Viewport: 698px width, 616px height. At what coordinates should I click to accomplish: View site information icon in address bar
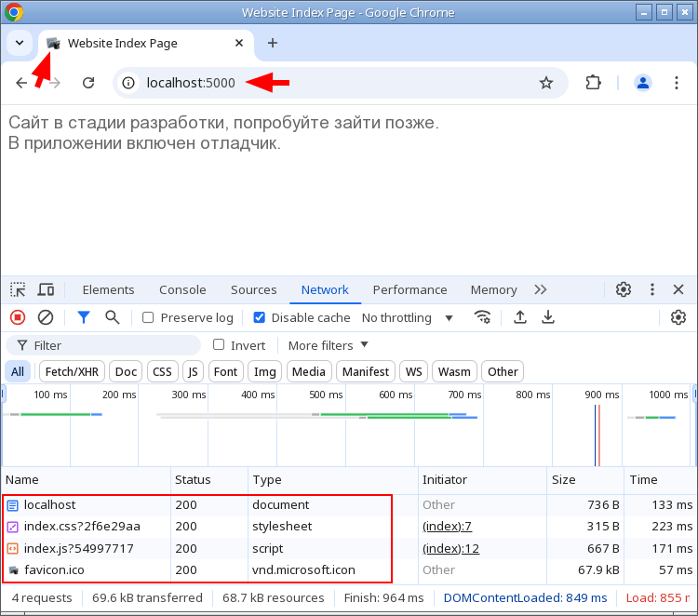tap(128, 83)
